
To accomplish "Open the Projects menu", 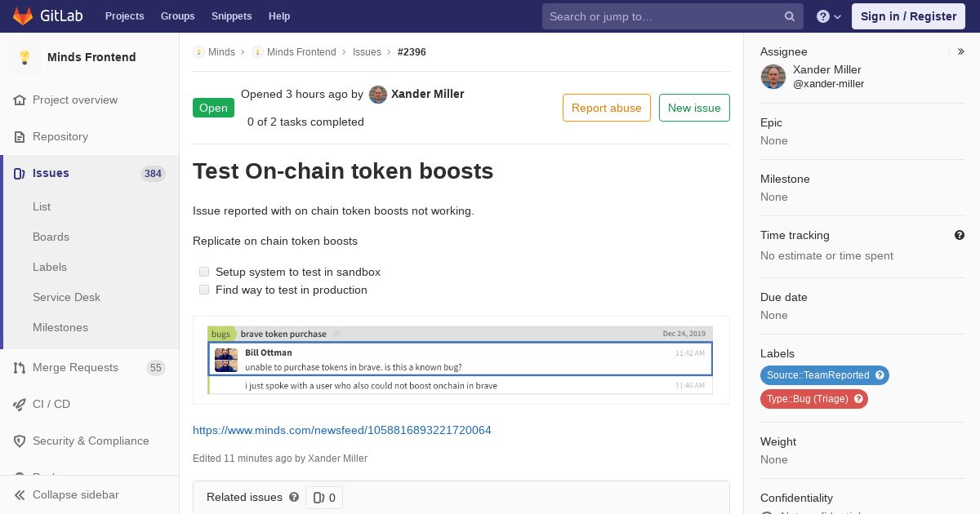I will pyautogui.click(x=125, y=16).
